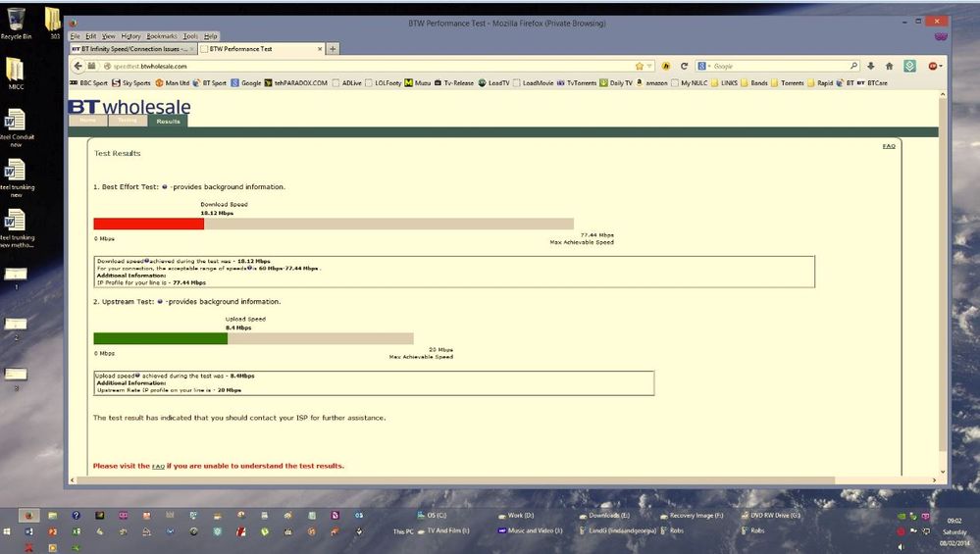
Task: Open Recycle Bin on the desktop
Action: [16, 24]
